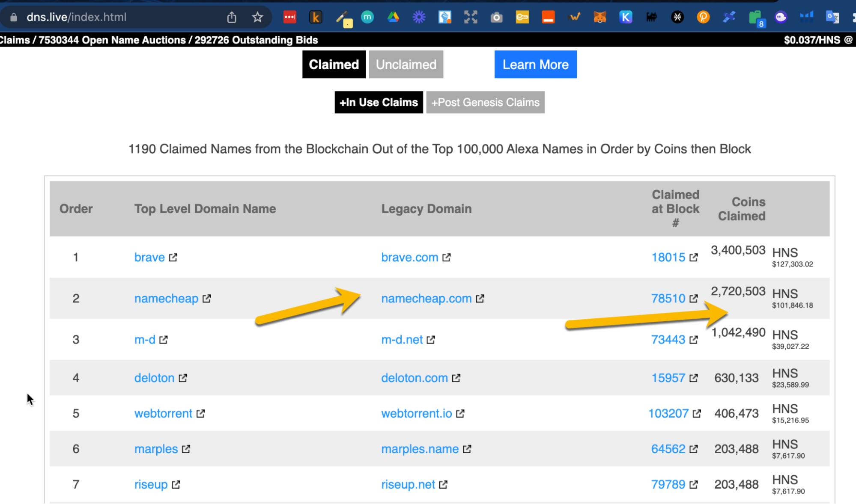The height and width of the screenshot is (504, 856).
Task: Open external link icon next to brave.com
Action: coord(447,258)
